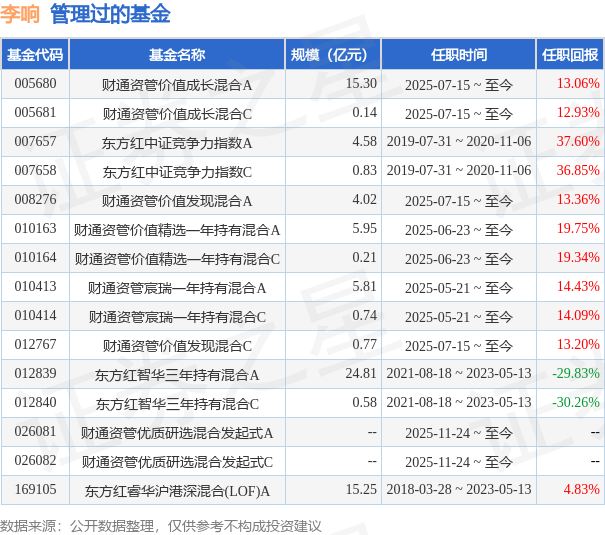Click the 任职时间 column header
The image size is (605, 535).
pos(459,55)
